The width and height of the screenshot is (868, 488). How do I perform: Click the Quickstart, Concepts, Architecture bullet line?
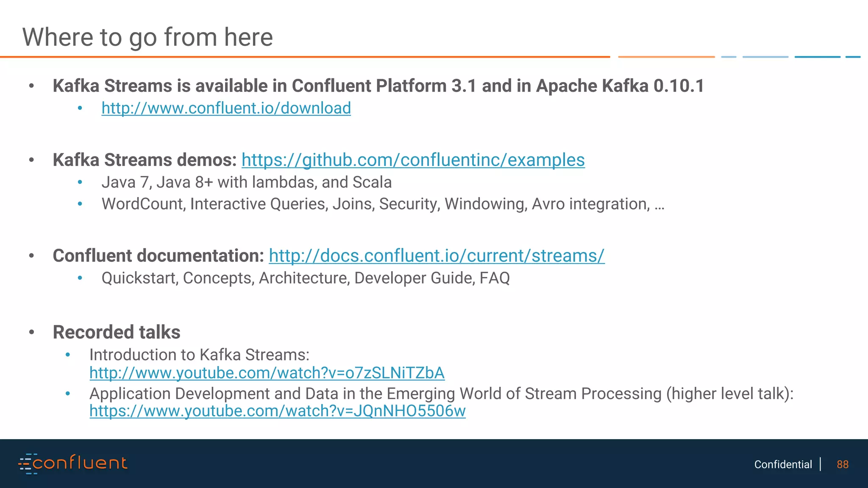tap(305, 278)
